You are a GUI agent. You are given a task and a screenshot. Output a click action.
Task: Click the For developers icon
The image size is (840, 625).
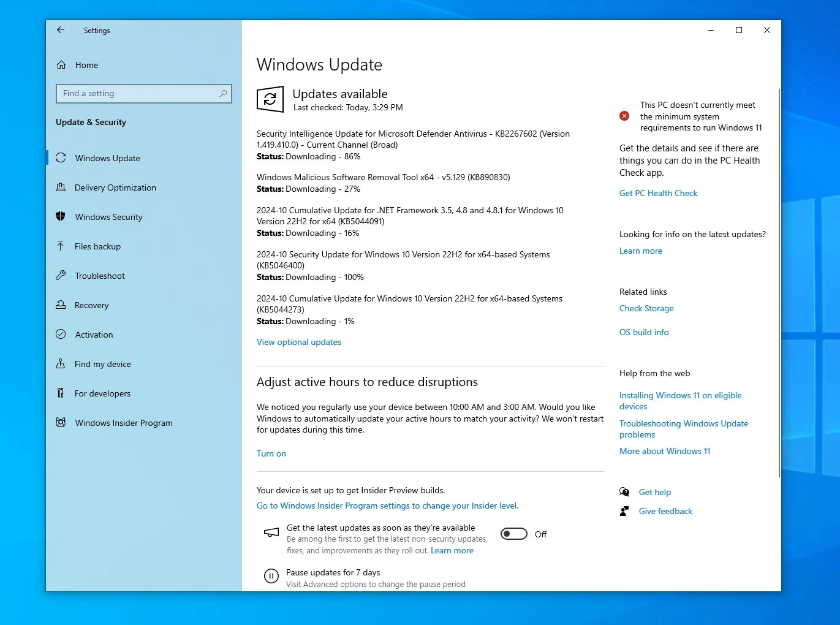(x=61, y=393)
